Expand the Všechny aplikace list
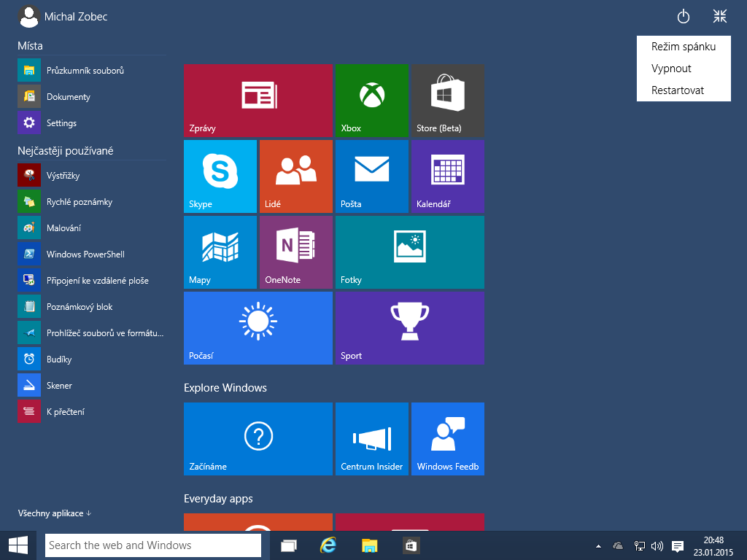This screenshot has width=747, height=560. [x=52, y=513]
